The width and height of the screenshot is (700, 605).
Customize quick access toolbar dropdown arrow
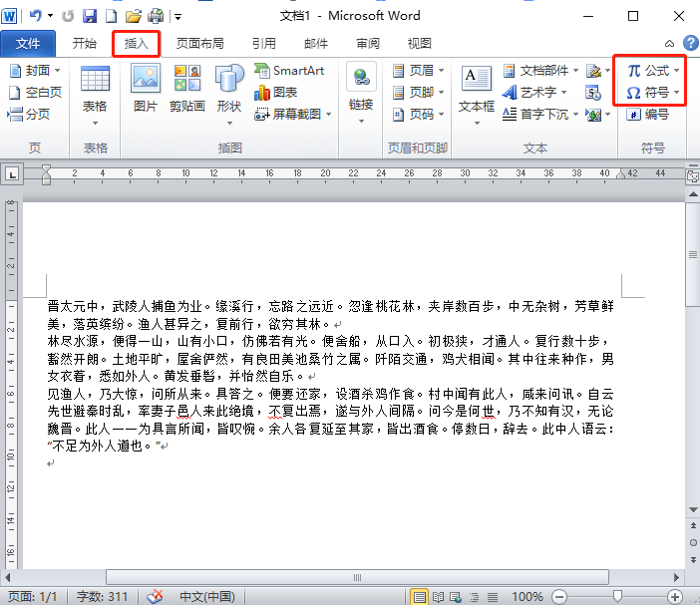coord(178,17)
